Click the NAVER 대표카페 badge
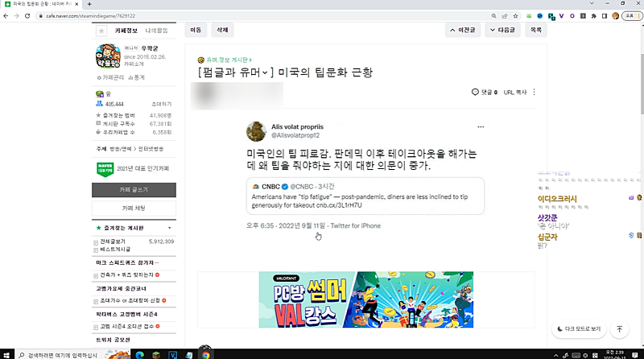 [105, 169]
